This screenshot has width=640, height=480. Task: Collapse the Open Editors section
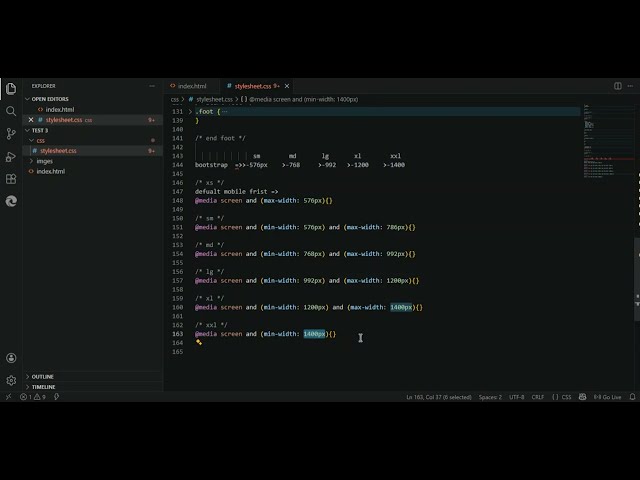(50, 99)
